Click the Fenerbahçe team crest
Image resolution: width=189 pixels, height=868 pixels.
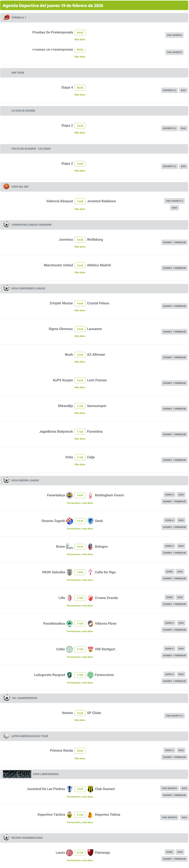(69, 495)
